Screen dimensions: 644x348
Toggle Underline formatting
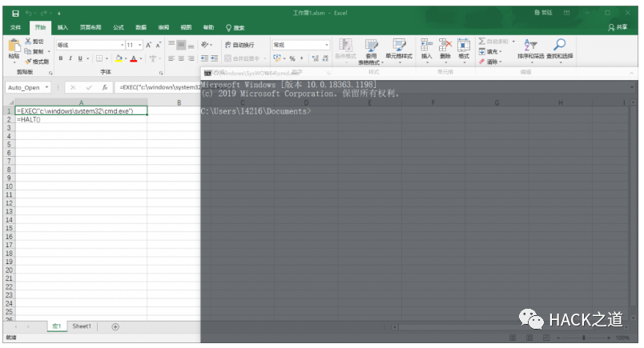[x=80, y=58]
